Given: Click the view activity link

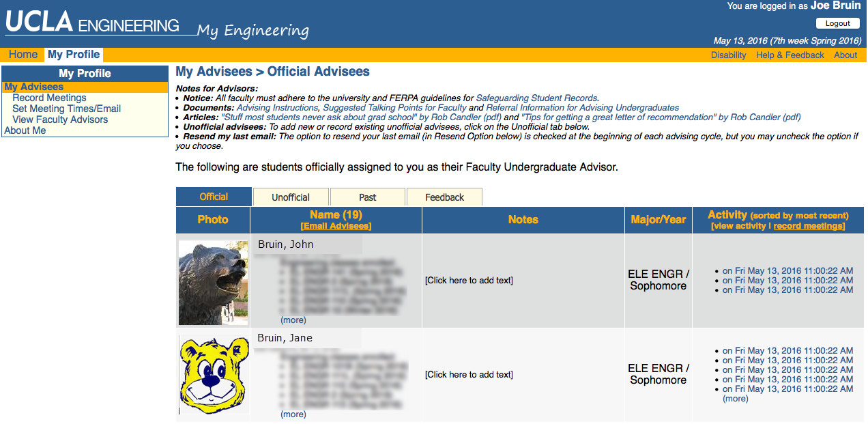Looking at the screenshot, I should point(740,226).
